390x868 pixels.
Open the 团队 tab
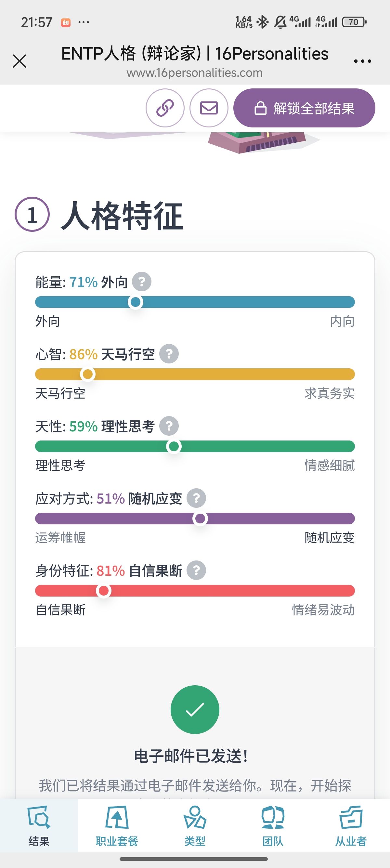pyautogui.click(x=273, y=825)
